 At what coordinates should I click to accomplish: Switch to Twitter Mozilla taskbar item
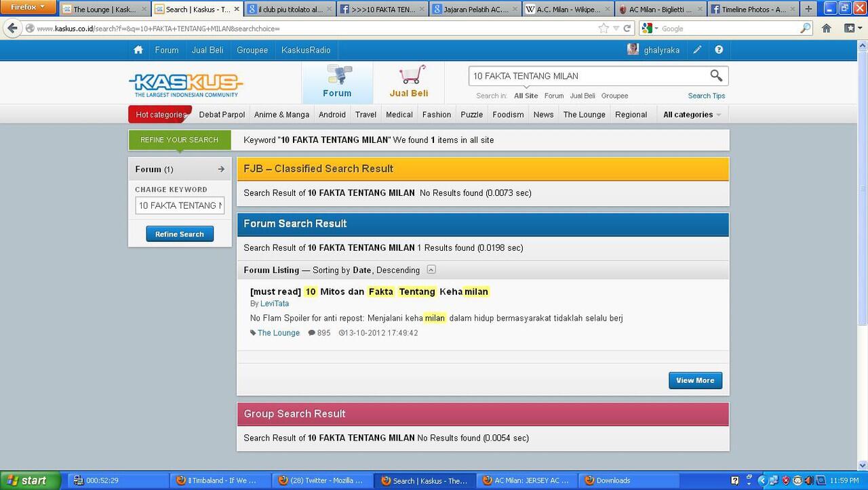coord(322,481)
